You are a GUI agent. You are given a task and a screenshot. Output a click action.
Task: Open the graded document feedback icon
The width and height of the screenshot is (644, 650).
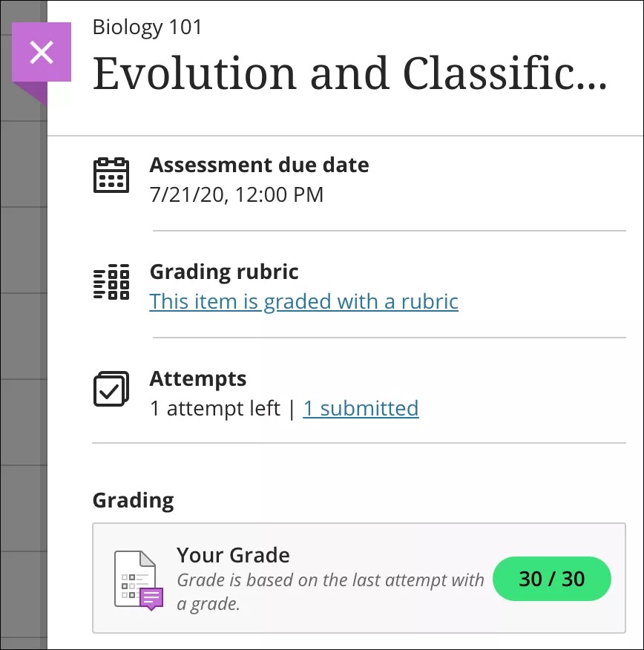click(x=139, y=580)
